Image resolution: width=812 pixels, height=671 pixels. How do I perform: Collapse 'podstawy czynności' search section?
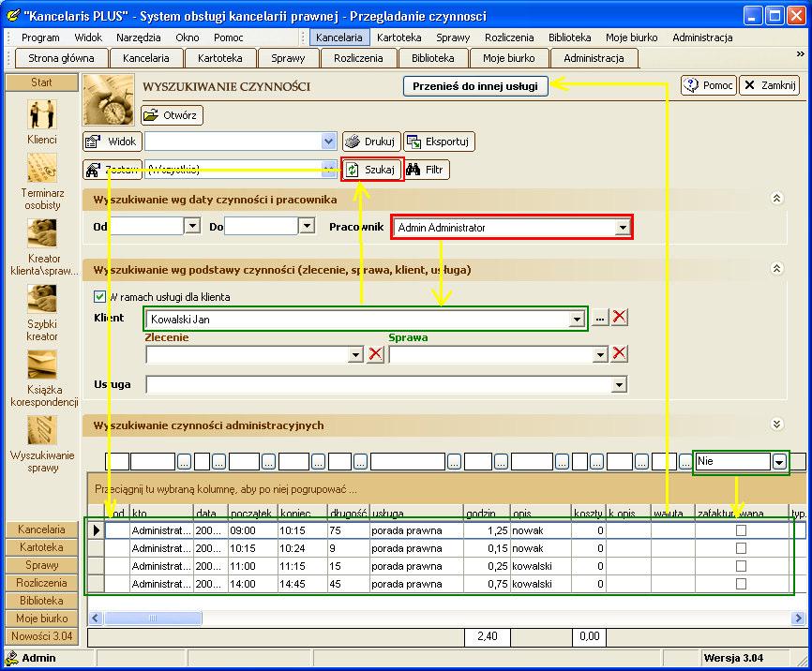[776, 268]
